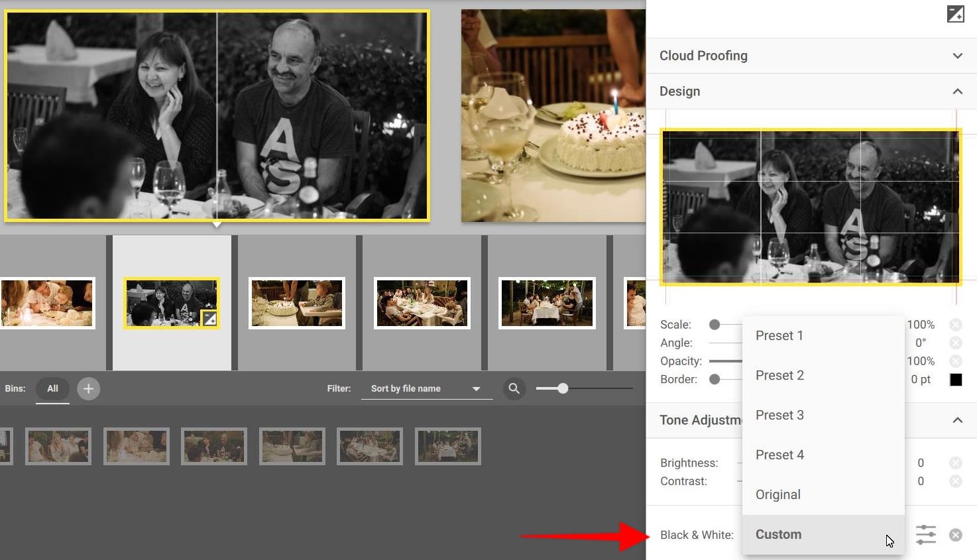Reset the Scale value
Screen dimensions: 977x560
[955, 325]
